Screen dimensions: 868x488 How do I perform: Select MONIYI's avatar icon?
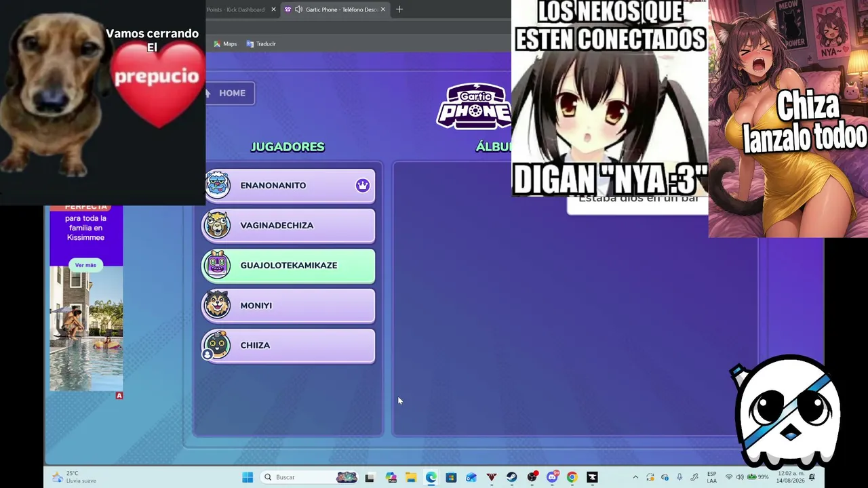[218, 305]
